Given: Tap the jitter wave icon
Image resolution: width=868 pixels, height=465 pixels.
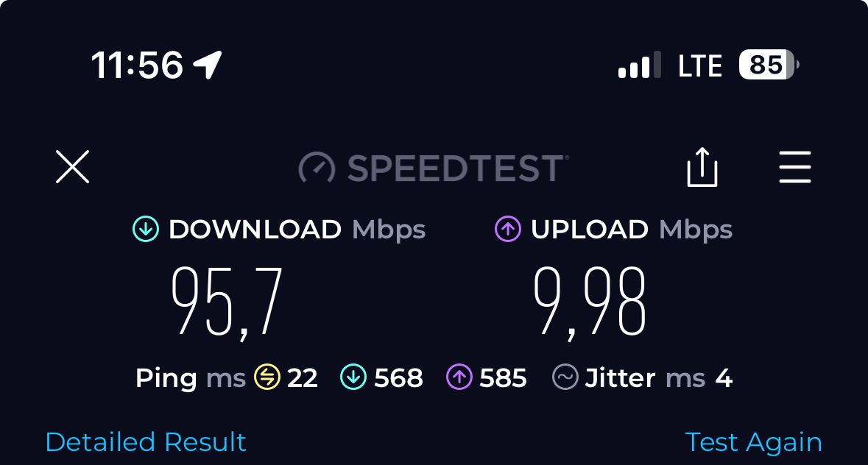Looking at the screenshot, I should click(565, 377).
